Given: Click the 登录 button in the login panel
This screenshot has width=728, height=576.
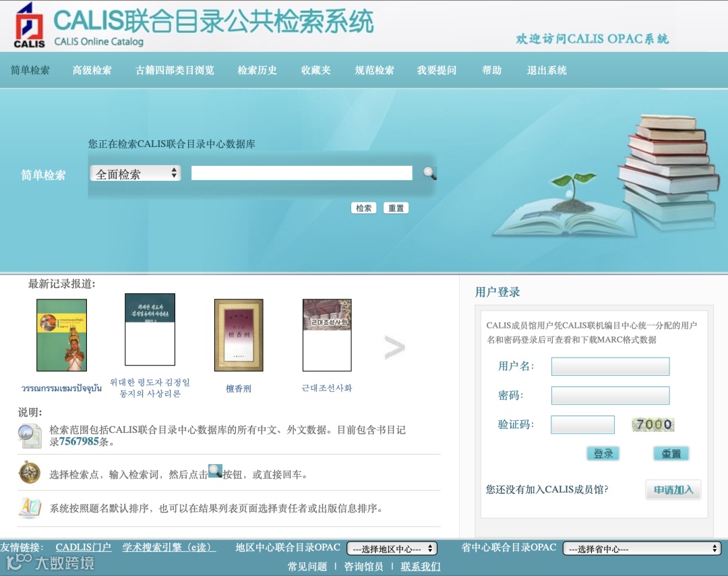Looking at the screenshot, I should coord(603,453).
